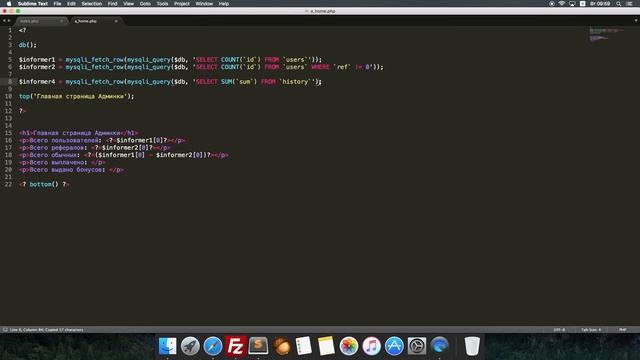Click status bar line and column text
640x360 pixels.
click(x=46, y=329)
